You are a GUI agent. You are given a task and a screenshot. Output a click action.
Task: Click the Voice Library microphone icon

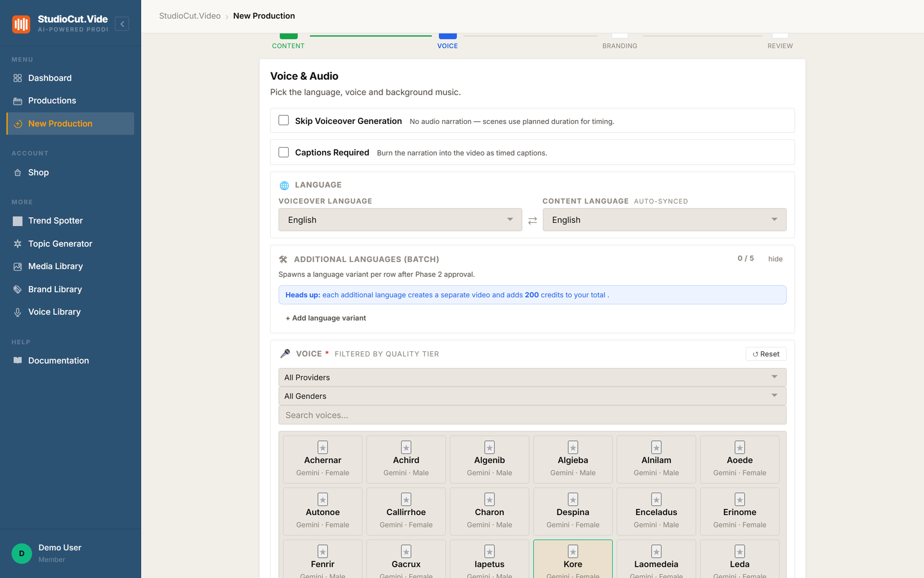(17, 312)
